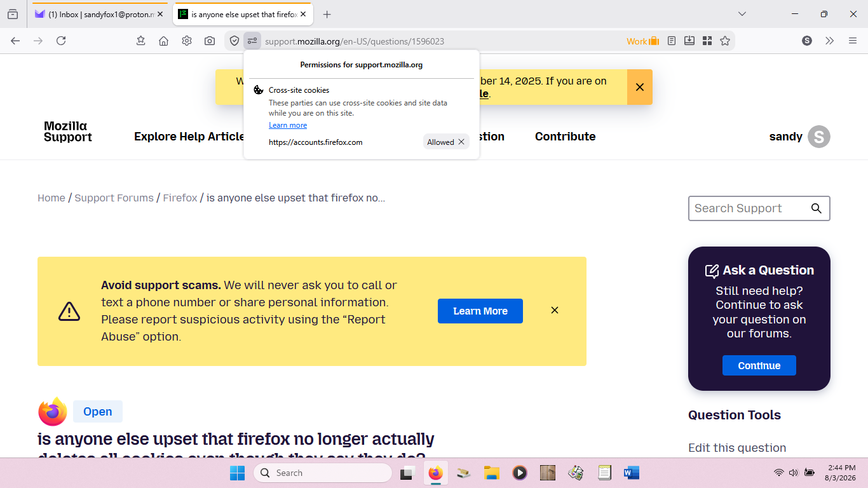
Task: Go back to the previous page
Action: [x=15, y=41]
